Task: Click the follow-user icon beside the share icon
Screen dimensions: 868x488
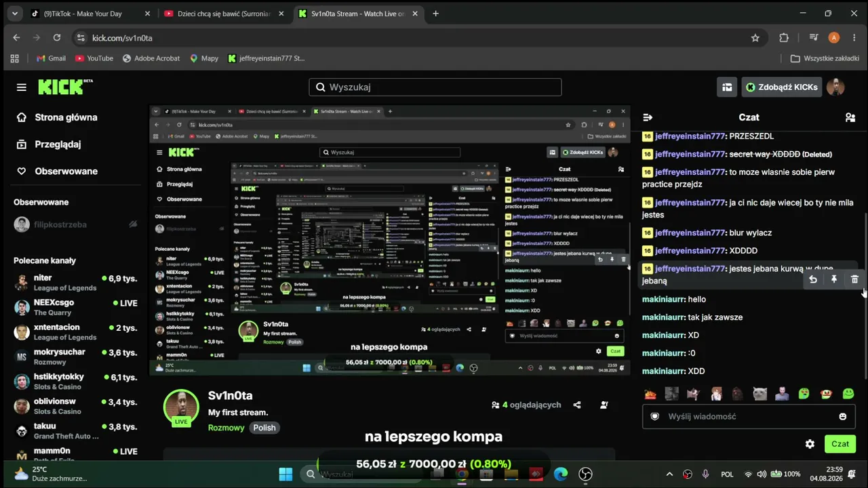Action: click(604, 405)
